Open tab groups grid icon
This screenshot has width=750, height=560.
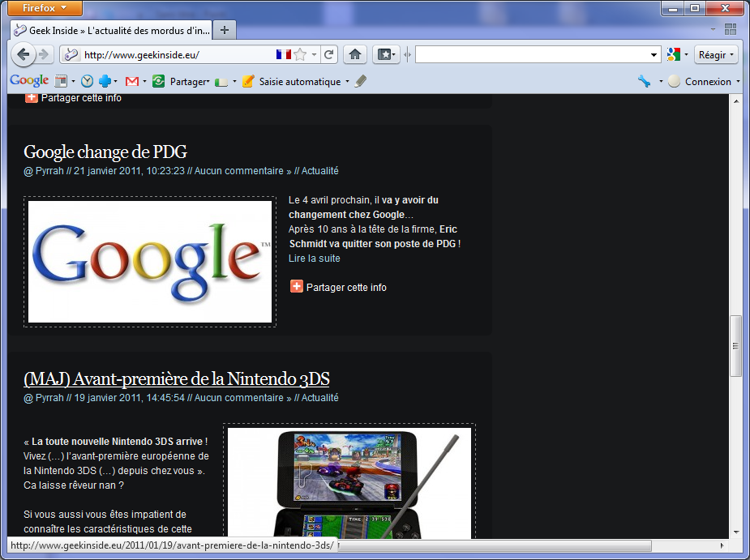[731, 30]
